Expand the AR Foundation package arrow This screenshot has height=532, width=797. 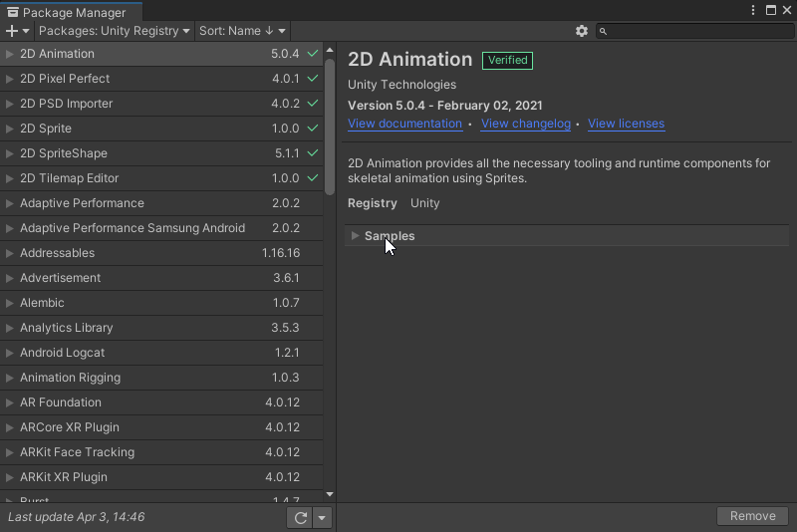9,402
